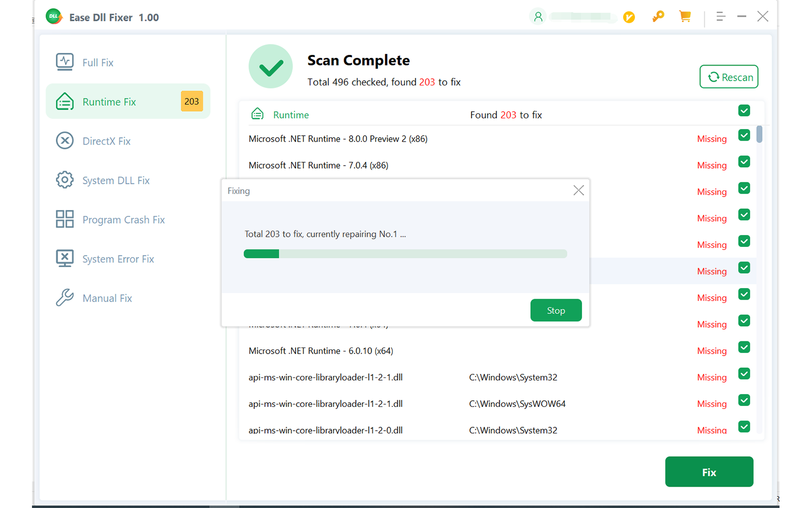Viewport: 812px width, 508px height.
Task: Go to the System DLL Fix section
Action: click(128, 180)
